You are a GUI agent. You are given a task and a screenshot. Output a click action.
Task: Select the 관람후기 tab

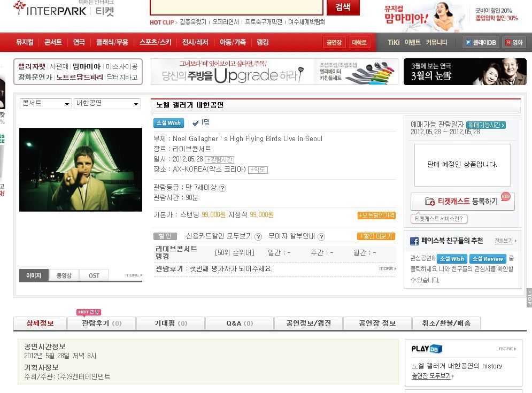(x=102, y=323)
